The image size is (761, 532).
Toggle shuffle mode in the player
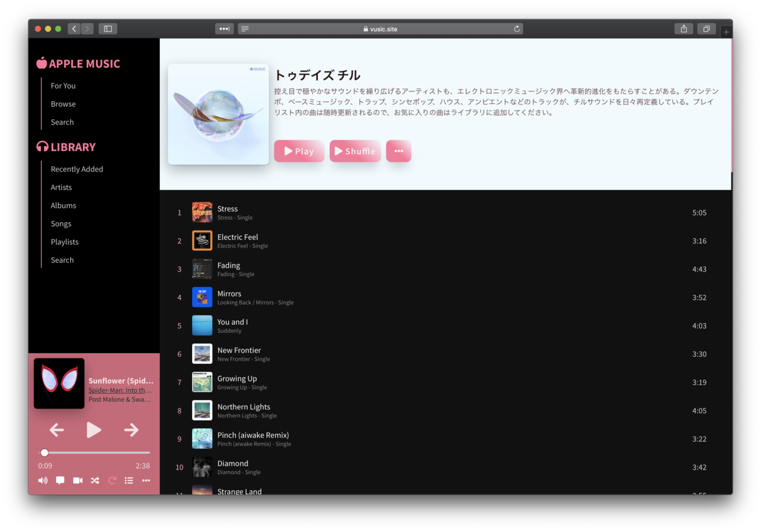[x=95, y=481]
